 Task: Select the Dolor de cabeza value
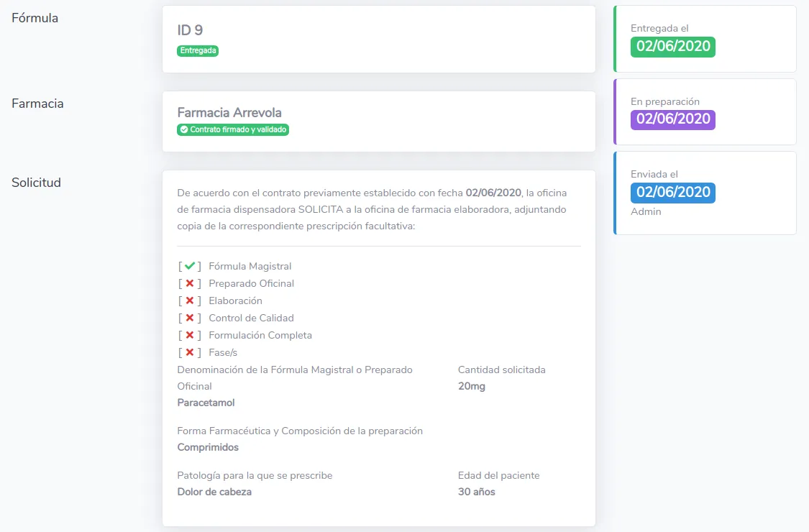(214, 492)
